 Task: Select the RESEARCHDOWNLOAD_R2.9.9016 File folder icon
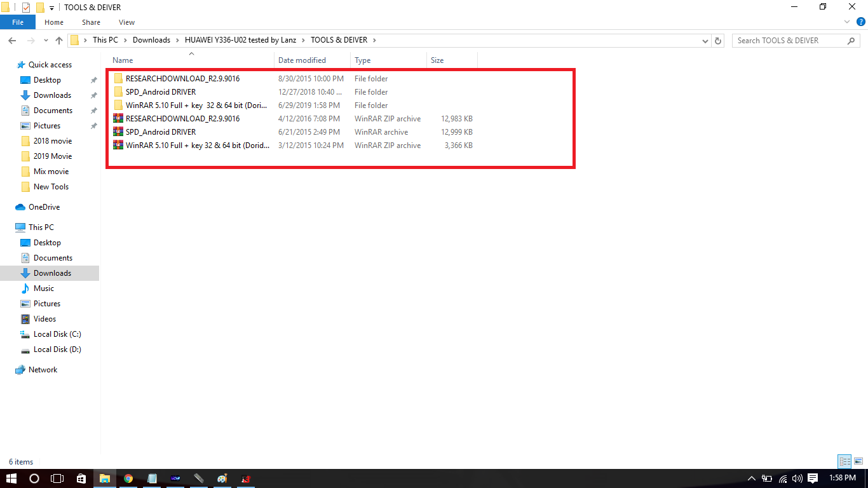(x=118, y=79)
